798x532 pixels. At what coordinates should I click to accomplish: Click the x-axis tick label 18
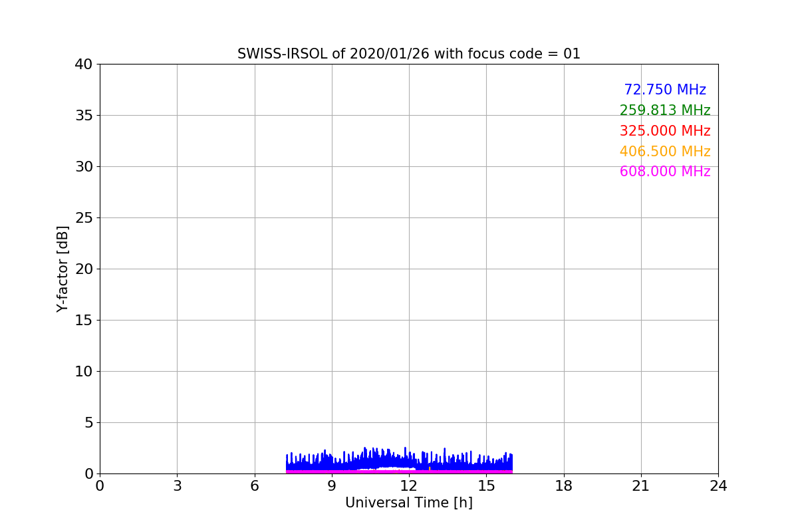point(564,486)
